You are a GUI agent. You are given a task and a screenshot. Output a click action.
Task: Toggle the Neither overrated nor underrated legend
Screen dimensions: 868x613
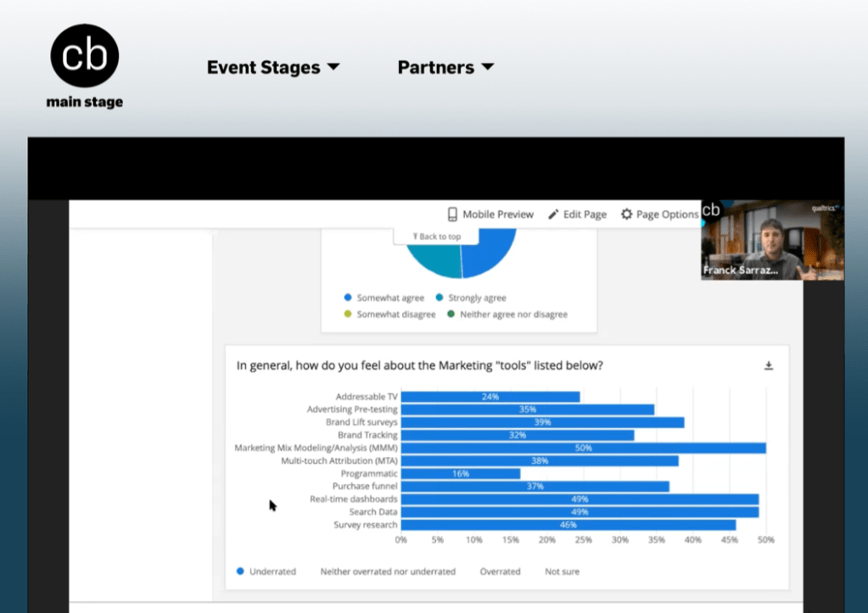pos(388,571)
